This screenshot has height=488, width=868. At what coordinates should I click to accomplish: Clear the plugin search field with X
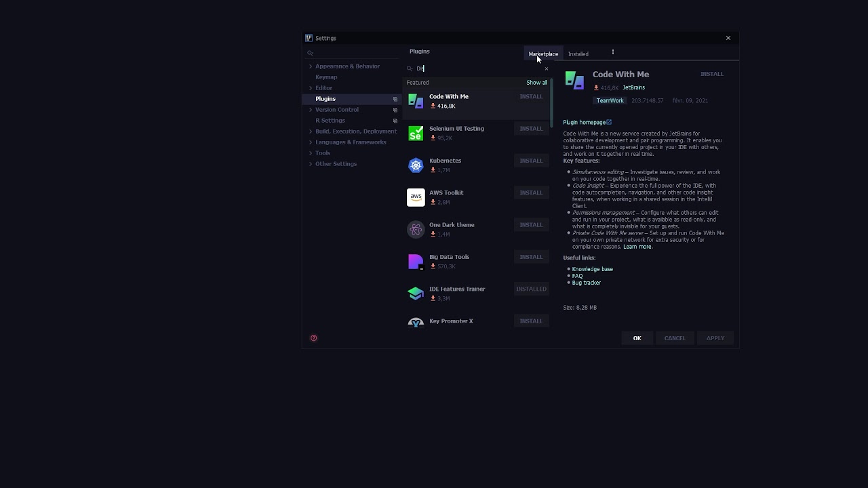point(547,68)
